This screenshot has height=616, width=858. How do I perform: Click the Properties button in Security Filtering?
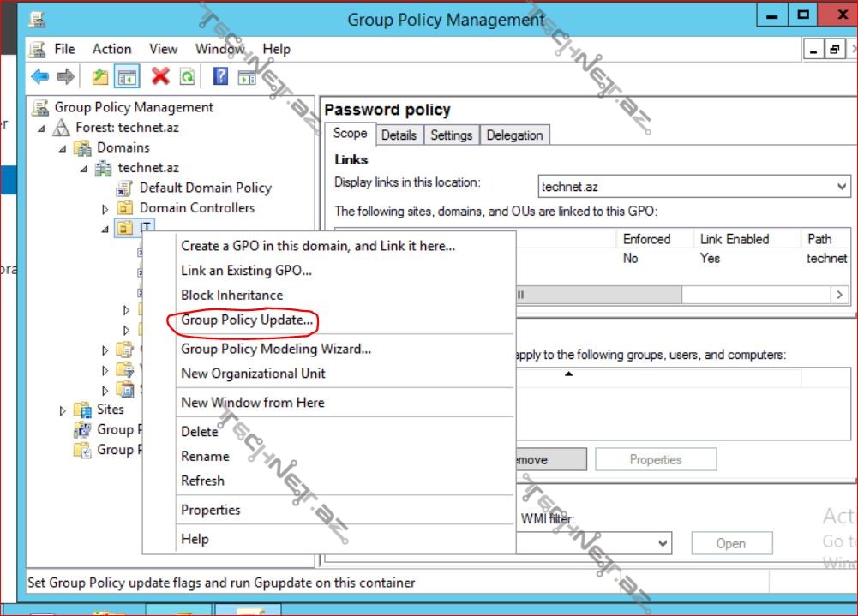655,460
